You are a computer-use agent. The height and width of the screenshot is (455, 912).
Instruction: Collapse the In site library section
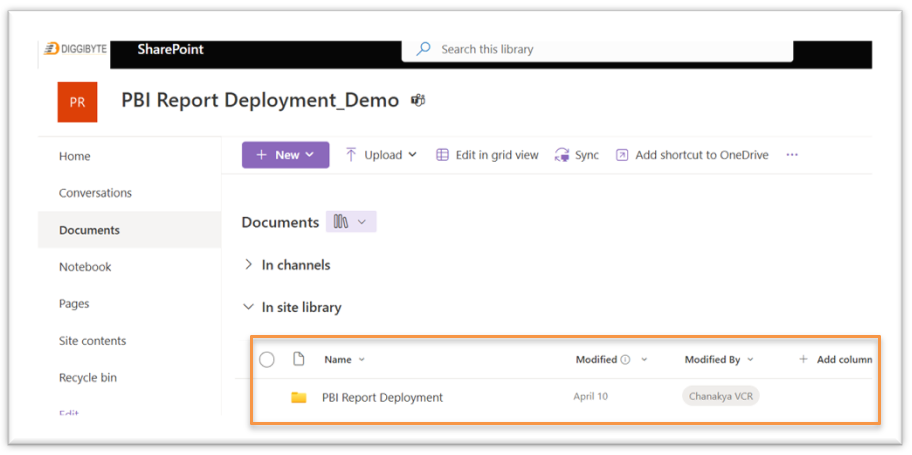[249, 307]
